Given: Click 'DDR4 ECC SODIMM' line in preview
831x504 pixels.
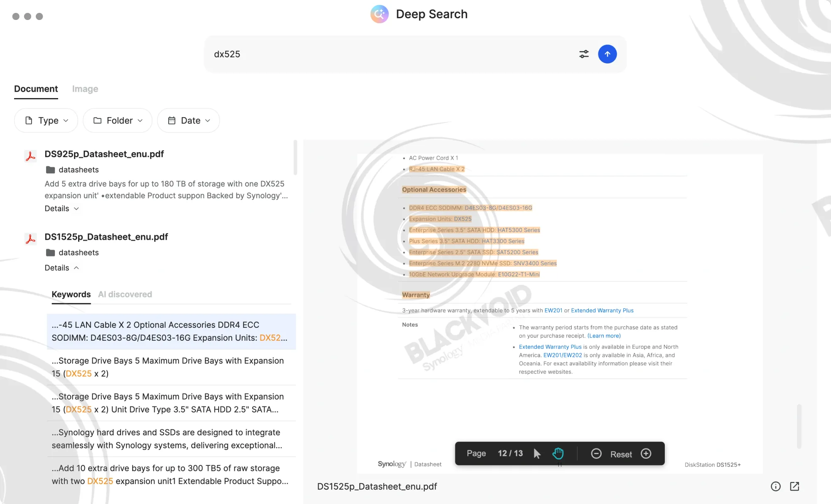Looking at the screenshot, I should tap(470, 208).
